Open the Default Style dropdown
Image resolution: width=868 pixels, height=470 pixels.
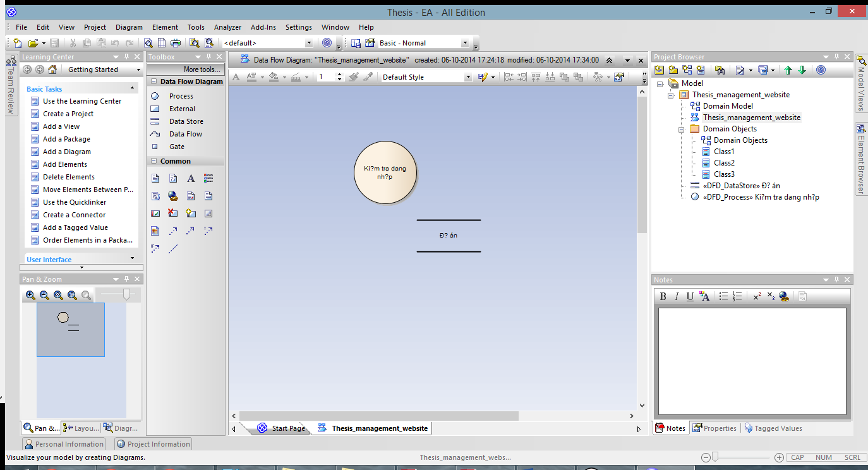click(x=468, y=77)
